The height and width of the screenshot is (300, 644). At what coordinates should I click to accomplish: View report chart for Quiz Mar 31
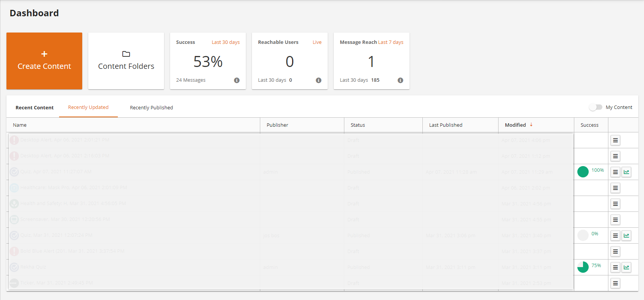click(x=626, y=236)
